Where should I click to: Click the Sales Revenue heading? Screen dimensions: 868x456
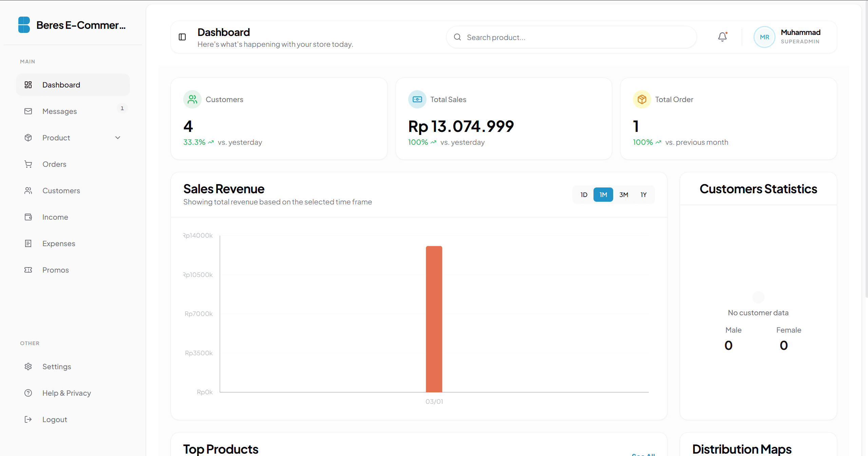(224, 189)
